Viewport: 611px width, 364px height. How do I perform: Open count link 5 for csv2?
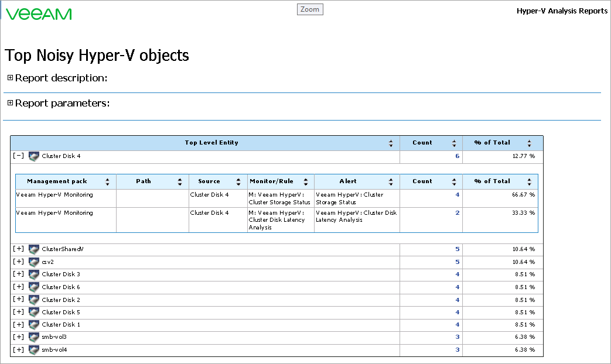pyautogui.click(x=458, y=262)
